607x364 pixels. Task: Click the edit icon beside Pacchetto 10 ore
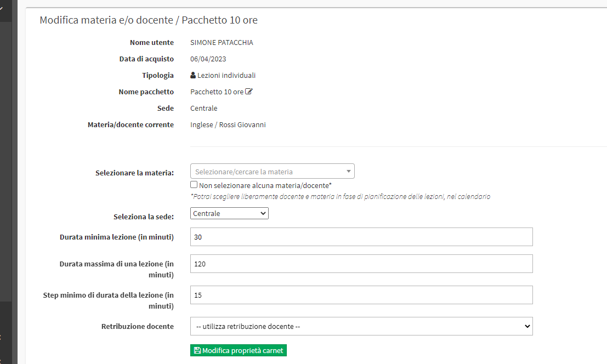click(249, 92)
